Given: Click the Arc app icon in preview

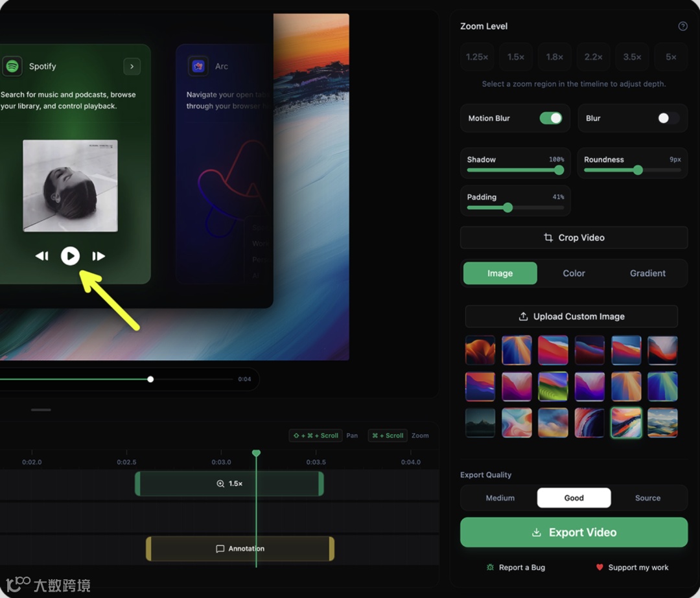Looking at the screenshot, I should click(198, 67).
